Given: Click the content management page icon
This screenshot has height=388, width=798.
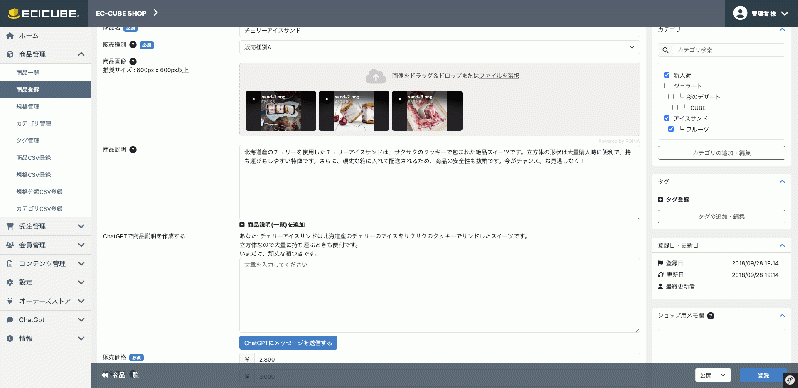Looking at the screenshot, I should (10, 264).
